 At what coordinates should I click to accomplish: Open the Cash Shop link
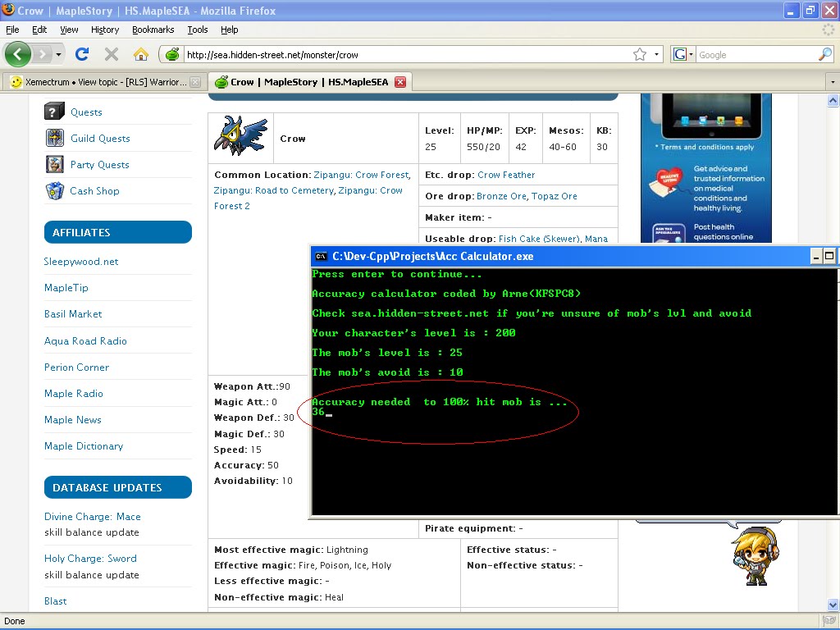(x=95, y=190)
